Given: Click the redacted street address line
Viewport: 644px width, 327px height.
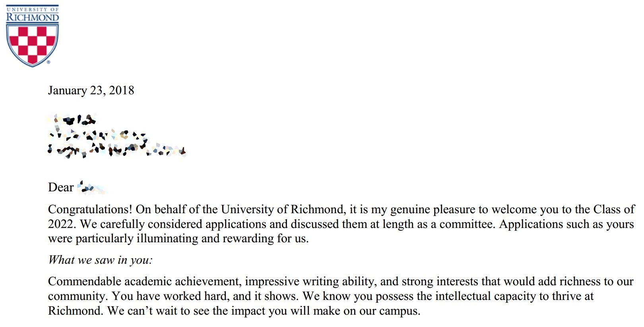Looking at the screenshot, I should [97, 135].
